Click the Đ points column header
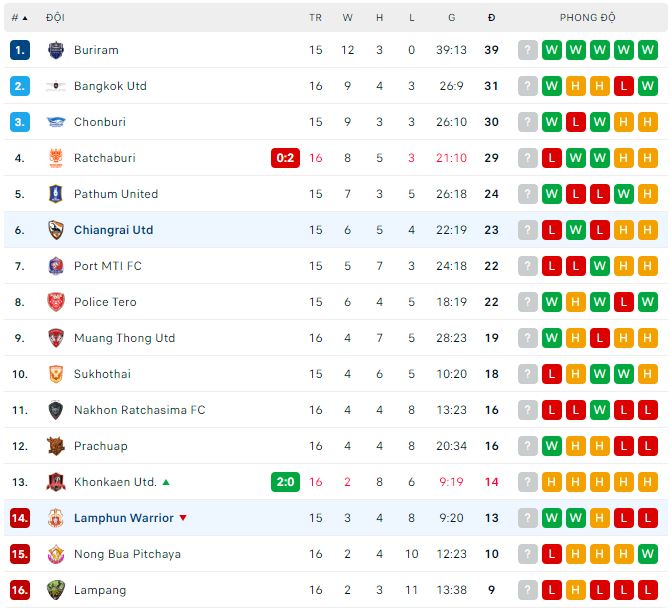The width and height of the screenshot is (671, 610). [x=491, y=18]
